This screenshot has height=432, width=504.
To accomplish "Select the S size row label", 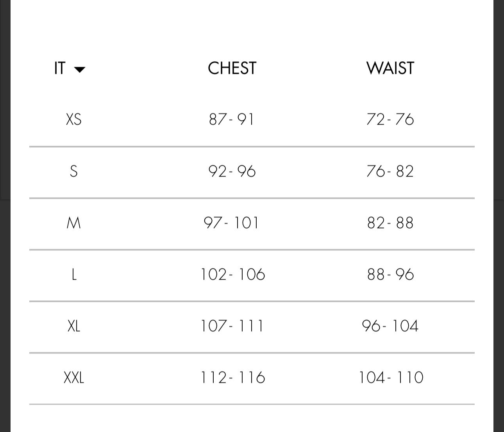I will 74,171.
